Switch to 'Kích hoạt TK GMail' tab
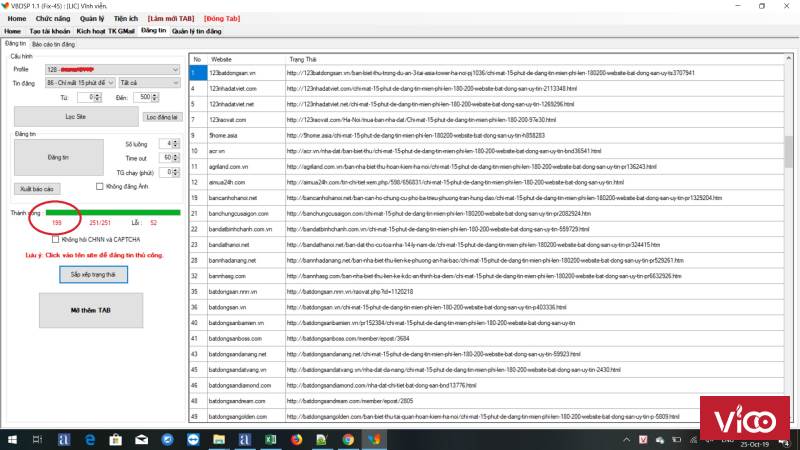Image resolution: width=800 pixels, height=450 pixels. (106, 31)
